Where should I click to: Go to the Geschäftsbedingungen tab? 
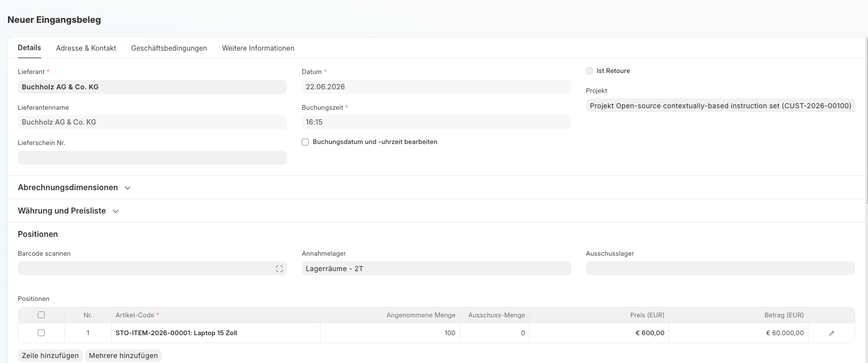pyautogui.click(x=169, y=48)
